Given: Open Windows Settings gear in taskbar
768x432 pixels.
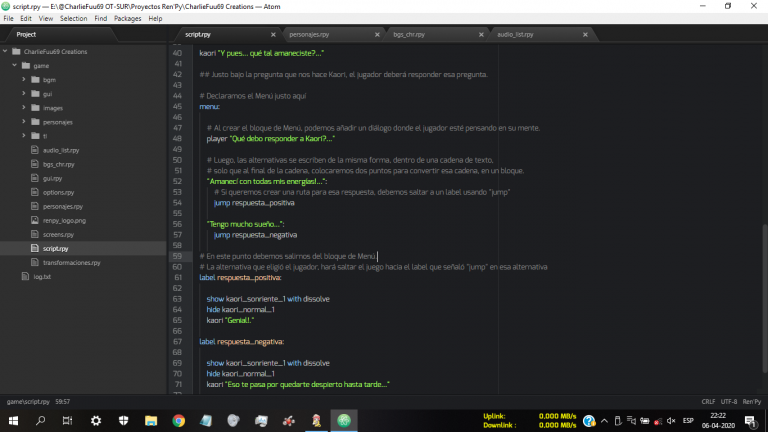Looking at the screenshot, I should click(96, 420).
